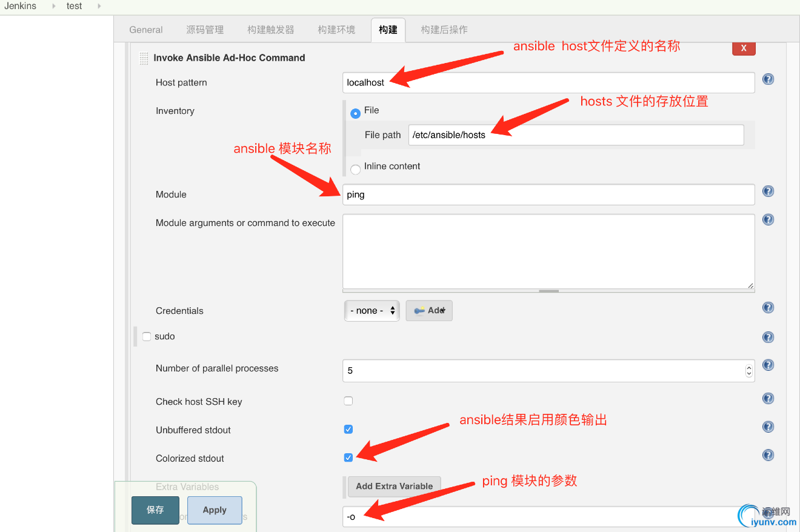Uncheck Colorized stdout checkbox
The width and height of the screenshot is (800, 532).
pos(348,457)
